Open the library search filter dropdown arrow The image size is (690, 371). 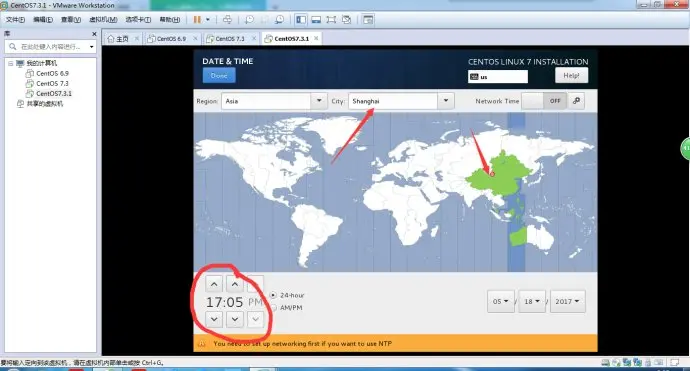pyautogui.click(x=92, y=47)
